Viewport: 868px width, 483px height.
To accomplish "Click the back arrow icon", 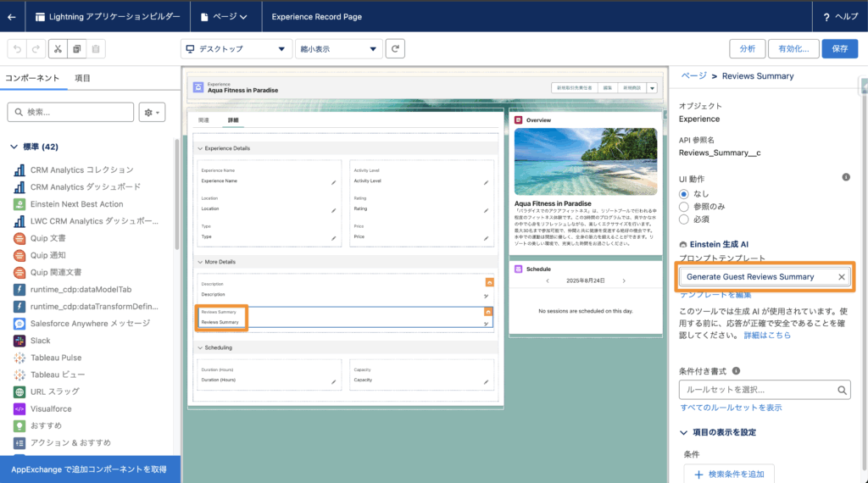I will [12, 16].
